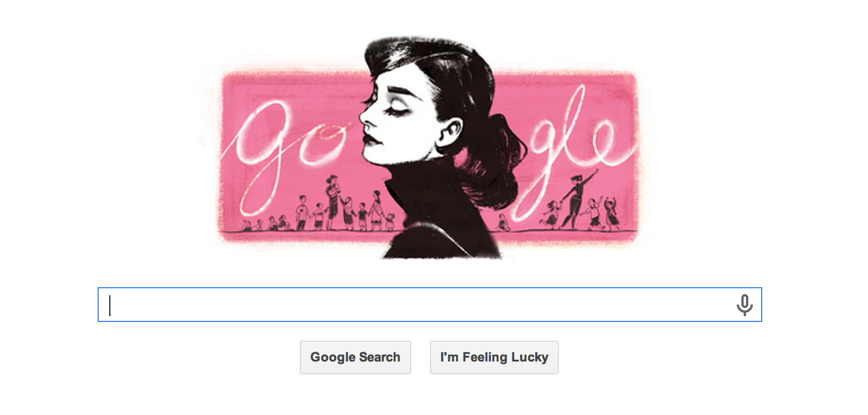The image size is (868, 415).
Task: Click the I'm Feeling Lucky button
Action: [494, 357]
